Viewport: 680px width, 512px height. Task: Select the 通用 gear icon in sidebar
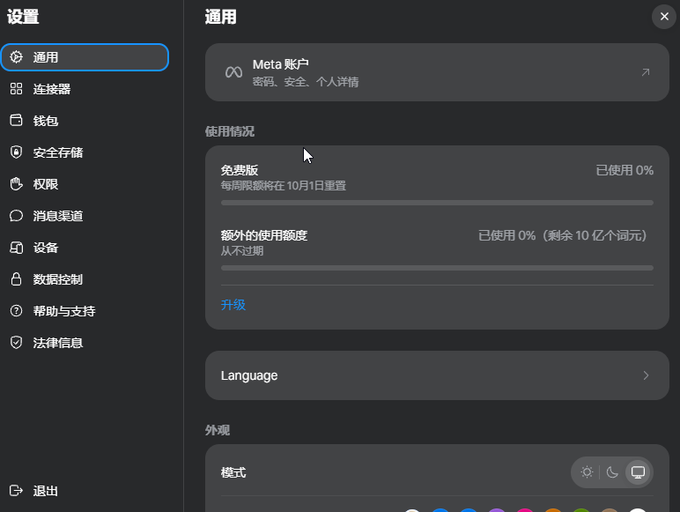pyautogui.click(x=16, y=57)
